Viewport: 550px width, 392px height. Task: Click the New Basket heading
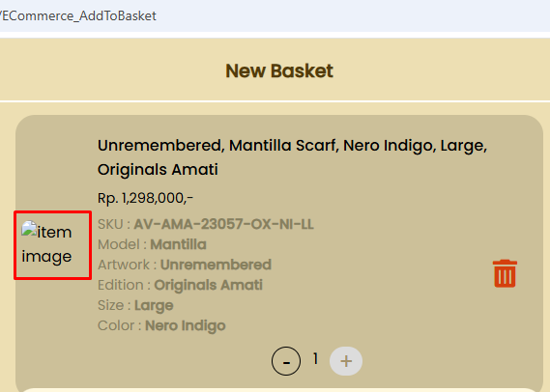point(279,71)
